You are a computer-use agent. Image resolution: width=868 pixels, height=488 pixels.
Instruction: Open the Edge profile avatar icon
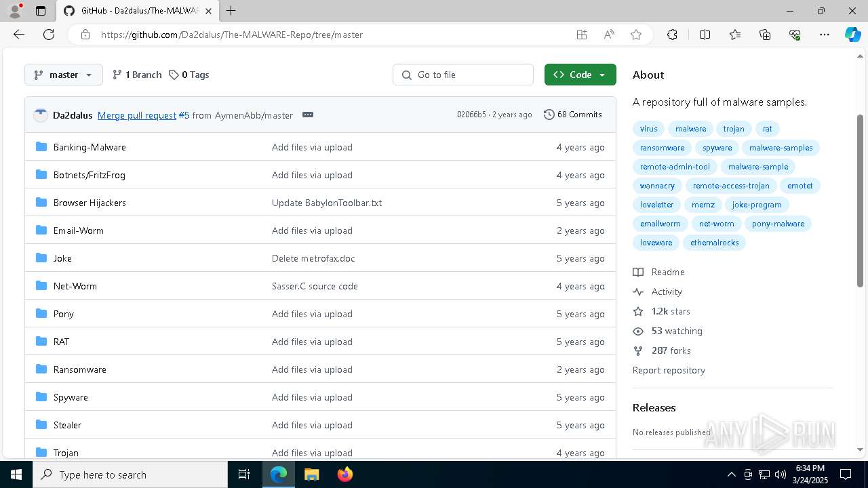tap(15, 11)
